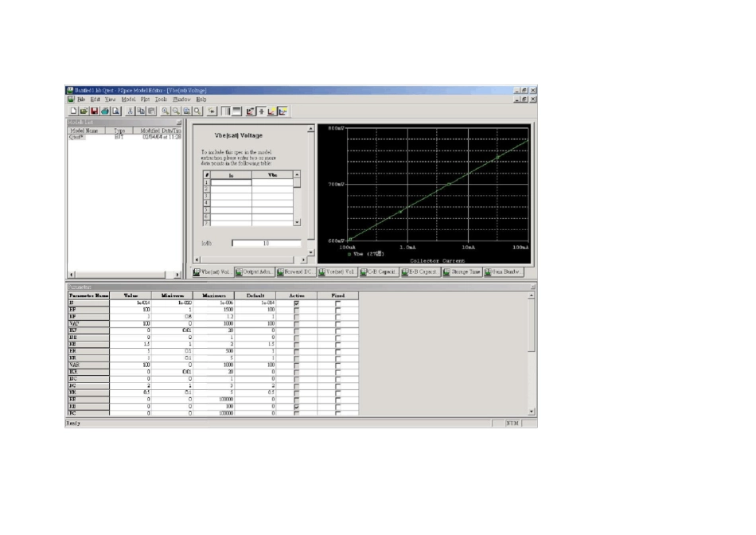Click the Models List scroll right arrow
The width and height of the screenshot is (756, 535).
point(177,275)
